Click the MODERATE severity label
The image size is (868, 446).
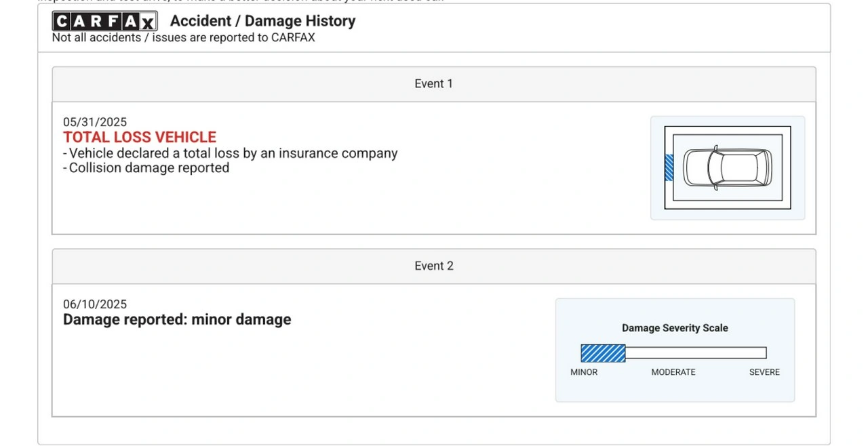pyautogui.click(x=673, y=372)
